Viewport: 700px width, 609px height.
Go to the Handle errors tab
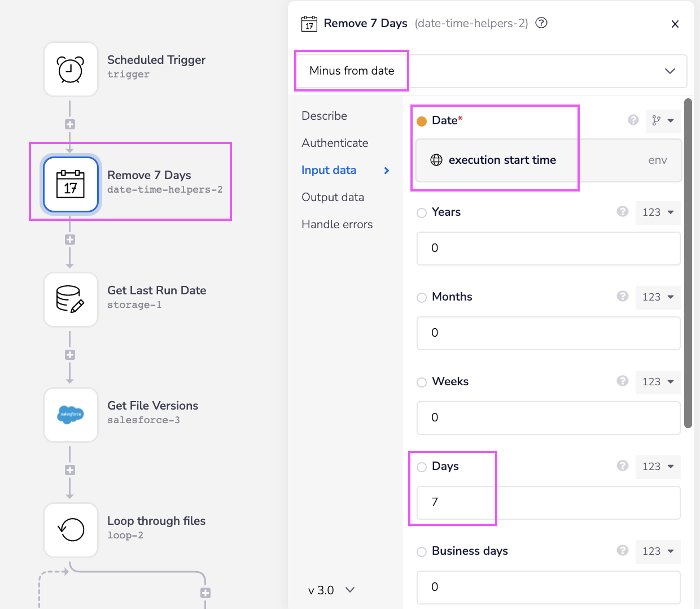[x=337, y=224]
